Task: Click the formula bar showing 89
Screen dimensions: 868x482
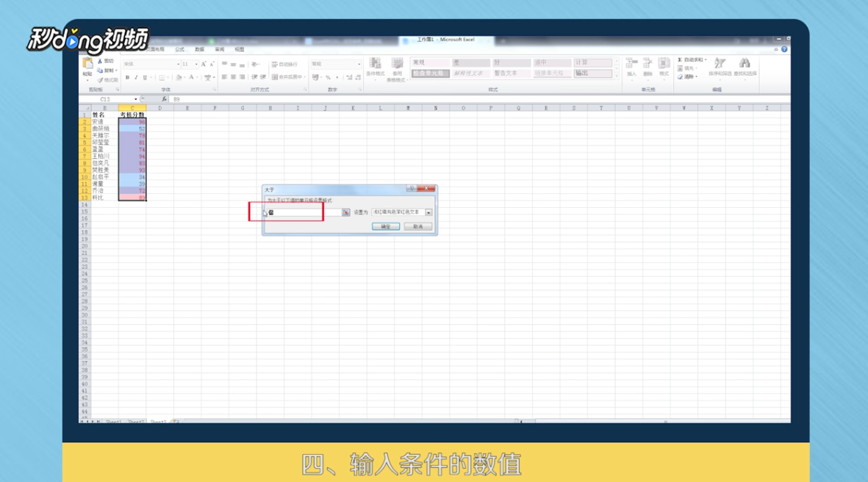Action: coord(479,99)
